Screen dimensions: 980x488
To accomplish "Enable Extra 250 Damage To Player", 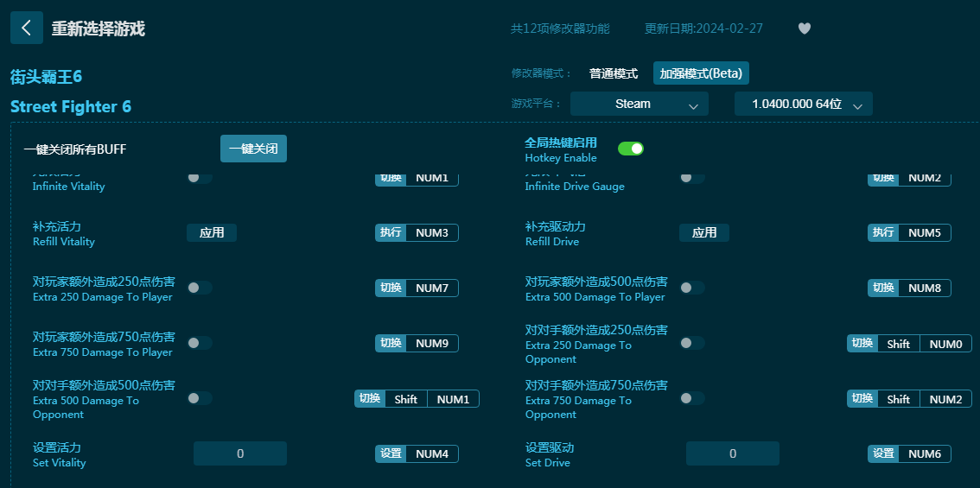I will [200, 288].
